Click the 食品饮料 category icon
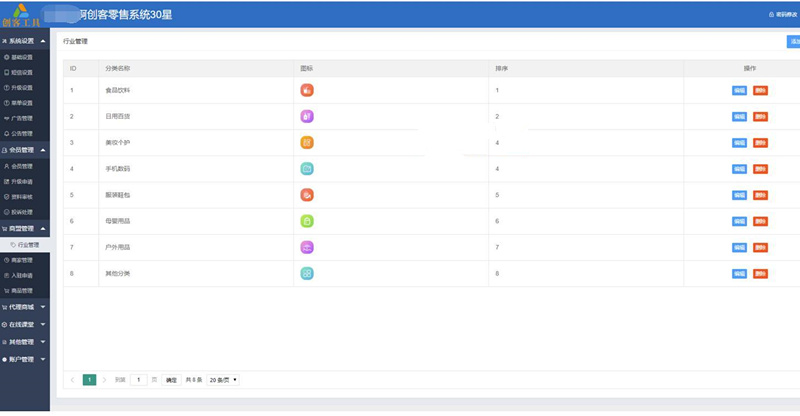 (307, 90)
